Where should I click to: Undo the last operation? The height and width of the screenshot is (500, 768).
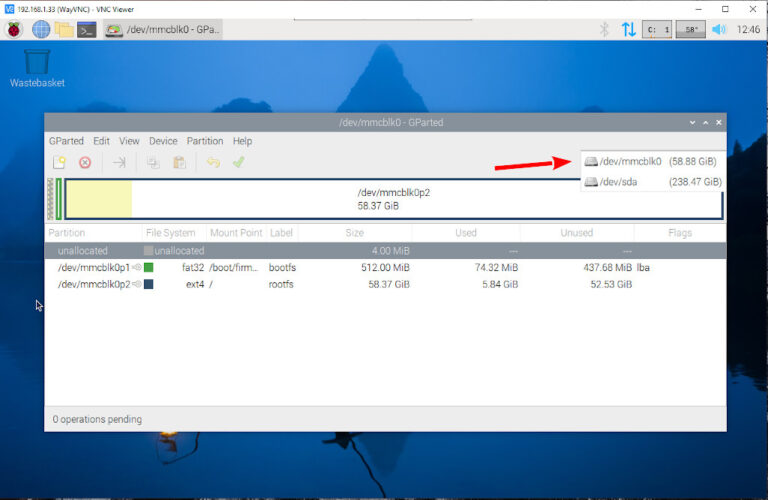(x=213, y=162)
